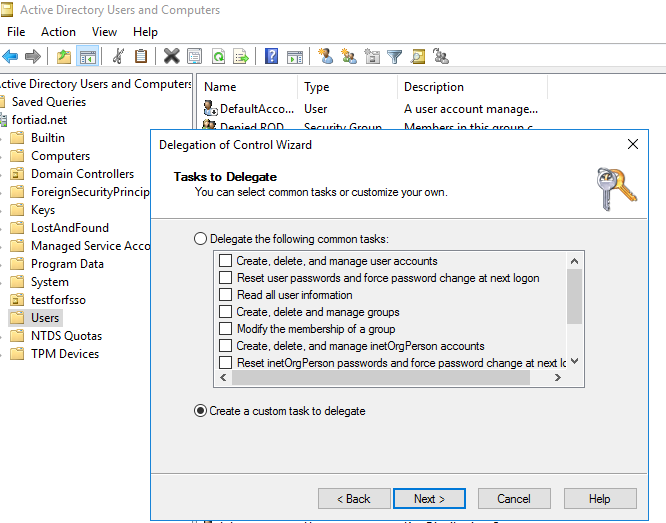Select the Users folder in tree

pyautogui.click(x=45, y=318)
